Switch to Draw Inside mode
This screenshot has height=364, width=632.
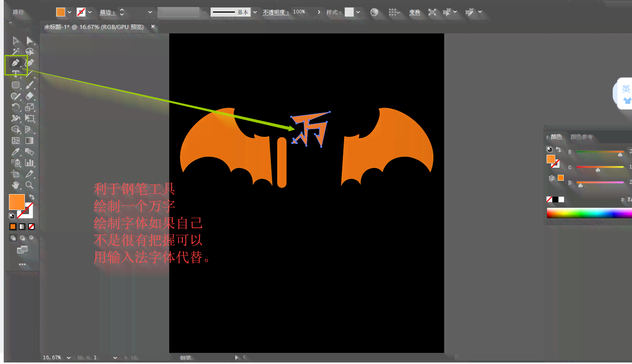tap(32, 238)
